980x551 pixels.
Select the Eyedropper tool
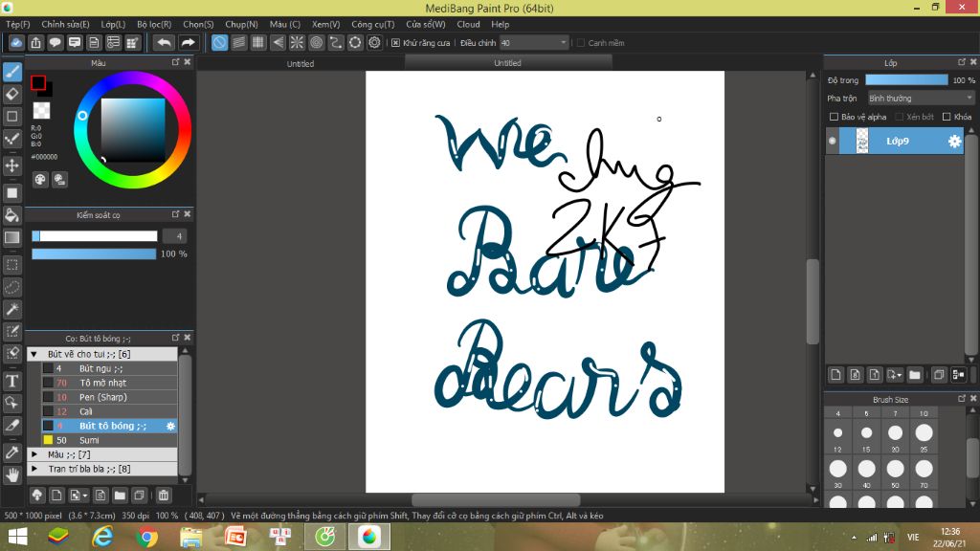pos(11,452)
